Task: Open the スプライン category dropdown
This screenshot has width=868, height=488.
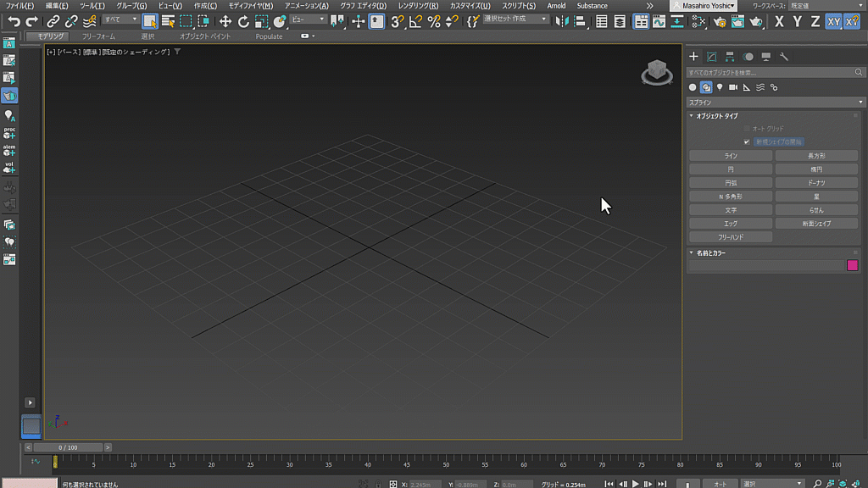Action: pos(776,103)
